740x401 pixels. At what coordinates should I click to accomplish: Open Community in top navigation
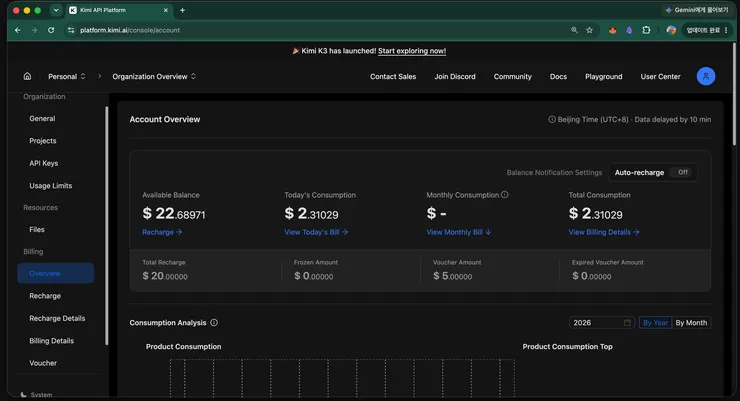coord(513,76)
